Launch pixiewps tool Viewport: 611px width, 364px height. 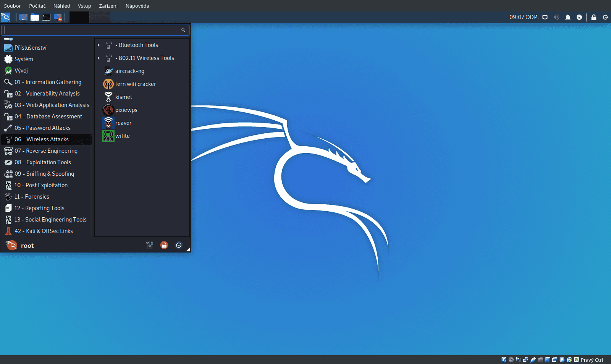pyautogui.click(x=126, y=110)
